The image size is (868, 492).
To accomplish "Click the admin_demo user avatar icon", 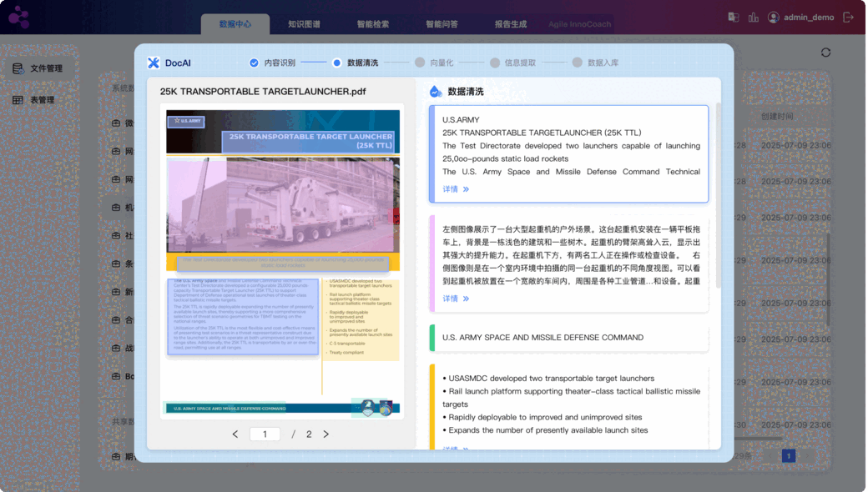I will coord(774,18).
